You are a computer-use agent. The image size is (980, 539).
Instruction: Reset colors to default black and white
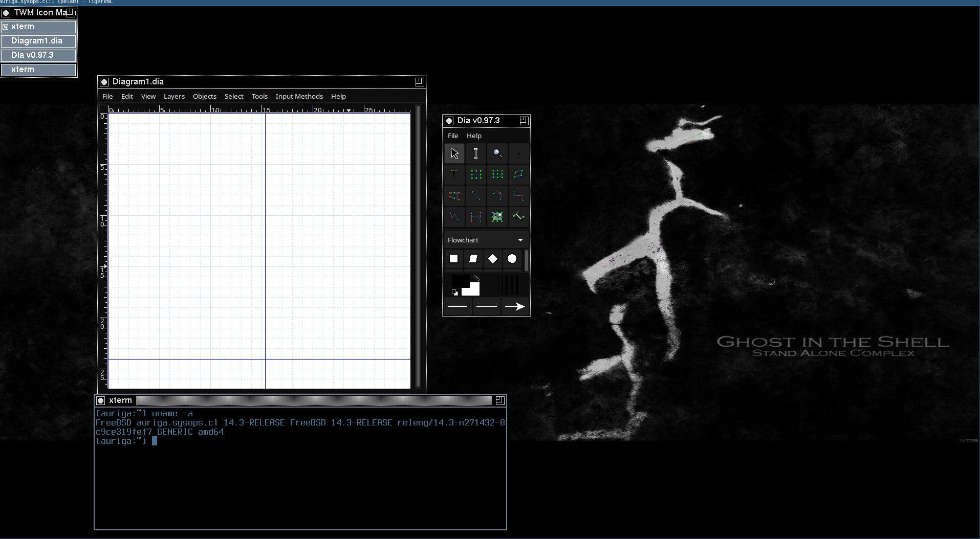454,293
